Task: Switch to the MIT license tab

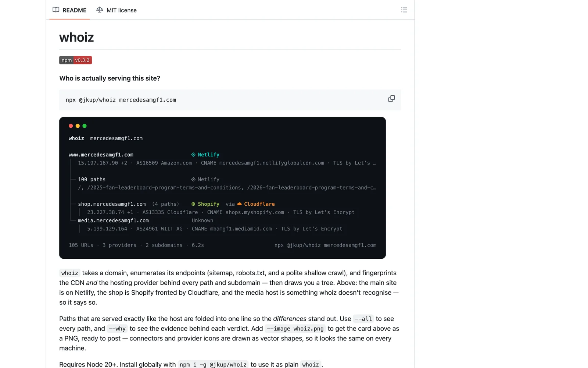Action: (116, 10)
